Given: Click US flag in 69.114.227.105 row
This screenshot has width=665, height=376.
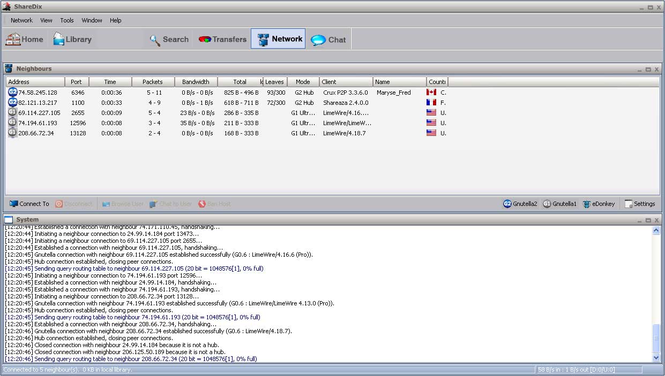Looking at the screenshot, I should (431, 112).
